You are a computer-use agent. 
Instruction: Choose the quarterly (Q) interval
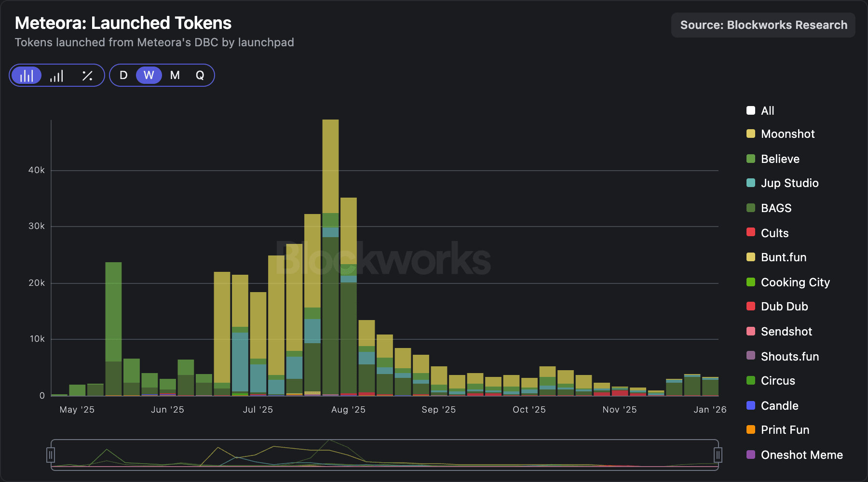point(200,76)
